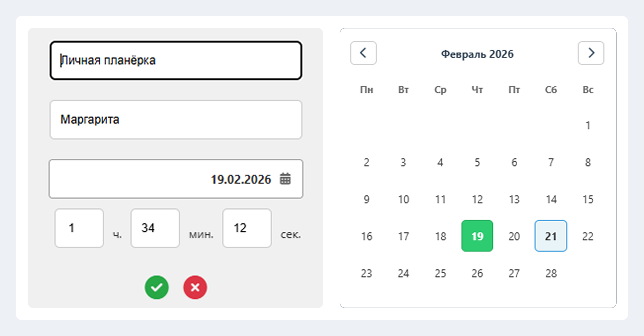Click the green checkmark confirm icon
The width and height of the screenshot is (644, 336).
click(157, 287)
